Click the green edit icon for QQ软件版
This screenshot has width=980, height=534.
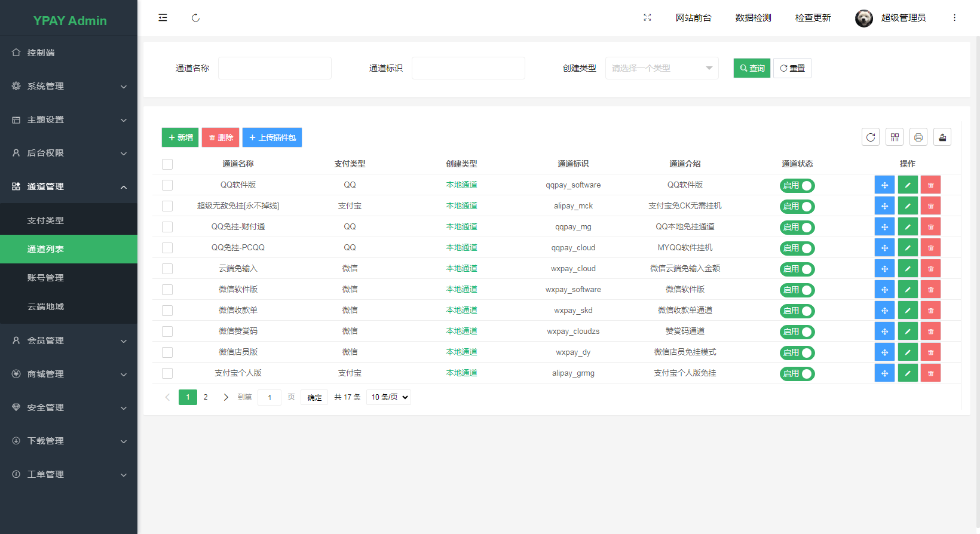click(x=908, y=185)
